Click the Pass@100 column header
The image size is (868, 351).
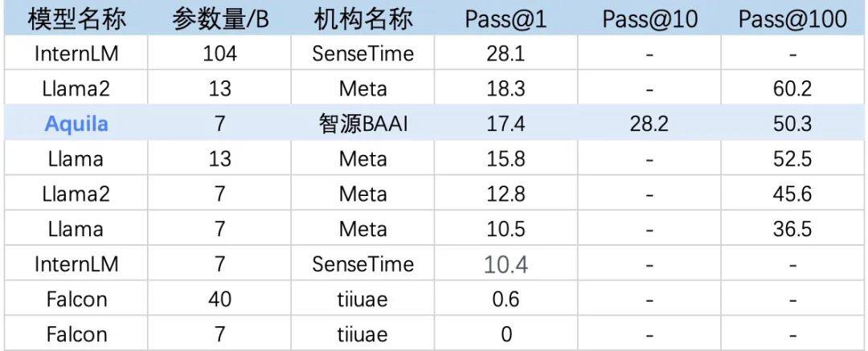[x=792, y=19]
